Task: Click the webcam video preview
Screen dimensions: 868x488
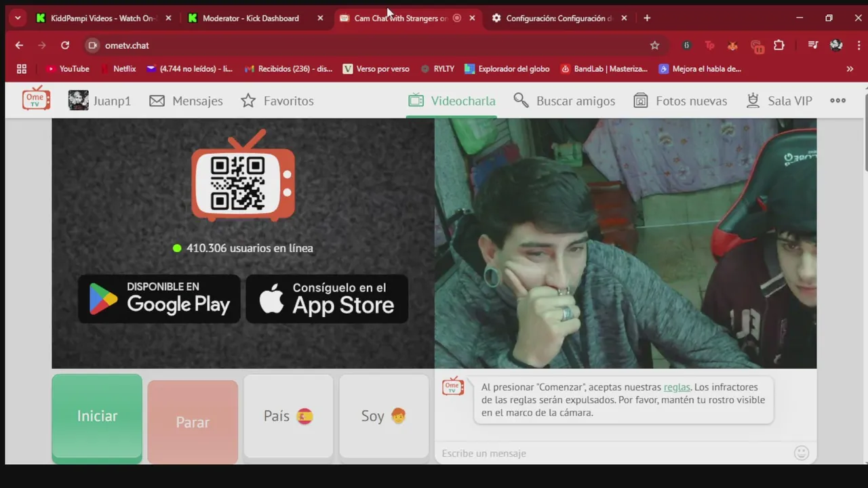Action: tap(625, 243)
